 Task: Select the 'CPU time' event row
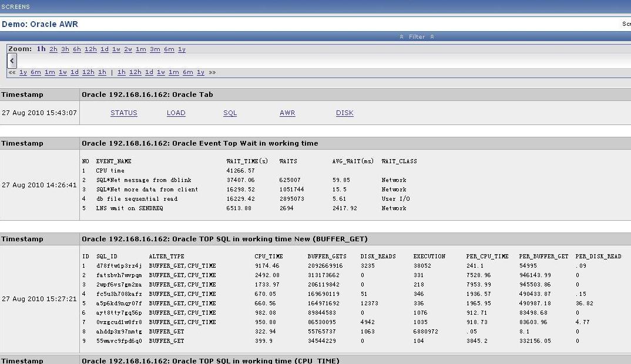point(110,170)
